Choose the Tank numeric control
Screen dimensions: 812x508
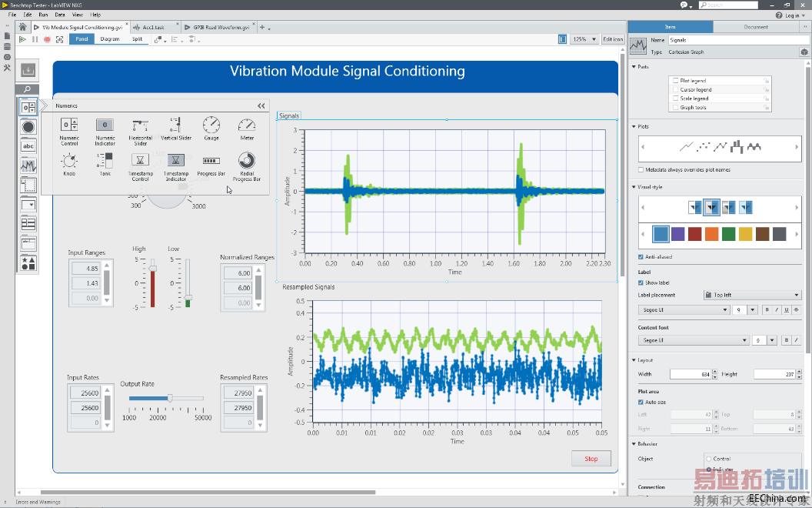click(x=105, y=160)
